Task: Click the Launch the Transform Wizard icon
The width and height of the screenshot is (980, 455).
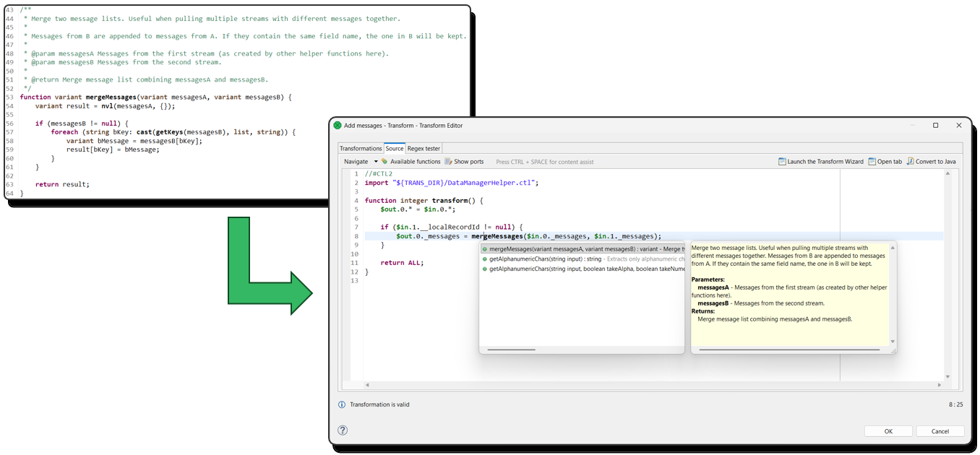Action: (782, 162)
